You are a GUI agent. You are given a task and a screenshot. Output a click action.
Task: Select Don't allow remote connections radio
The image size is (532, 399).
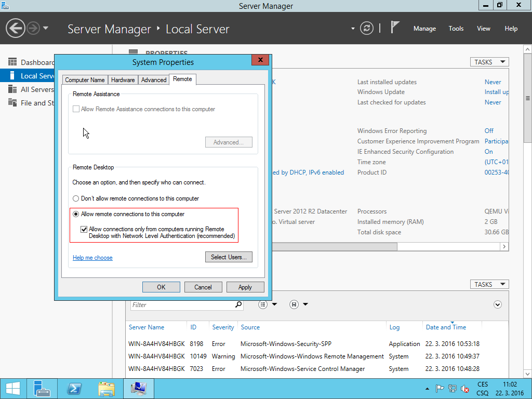[76, 198]
